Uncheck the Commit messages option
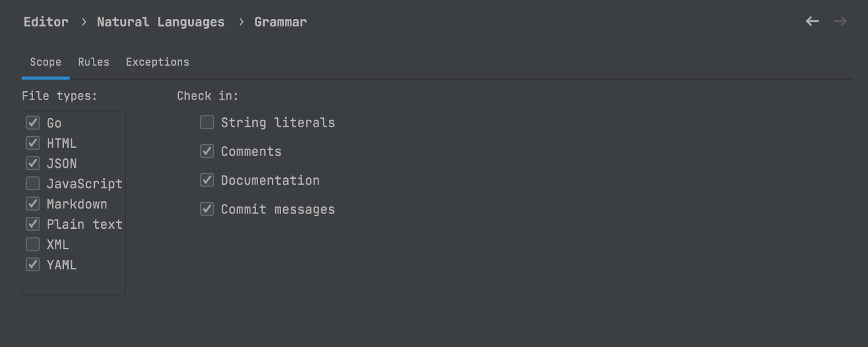Screen dimensions: 868x347 coord(207,209)
